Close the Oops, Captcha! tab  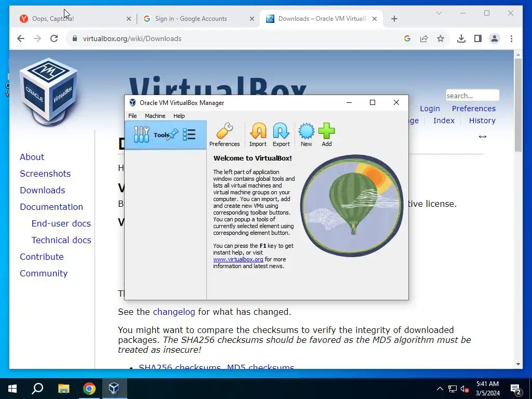pos(129,19)
